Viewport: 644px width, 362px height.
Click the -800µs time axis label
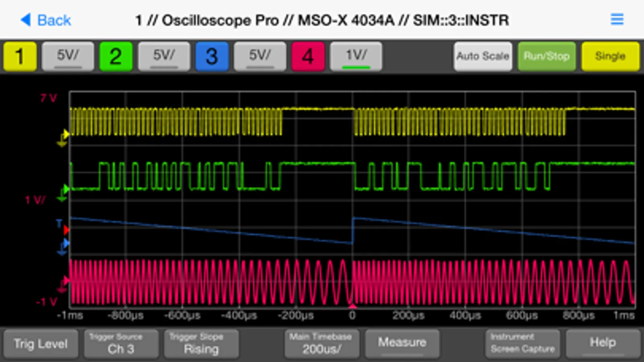[126, 315]
